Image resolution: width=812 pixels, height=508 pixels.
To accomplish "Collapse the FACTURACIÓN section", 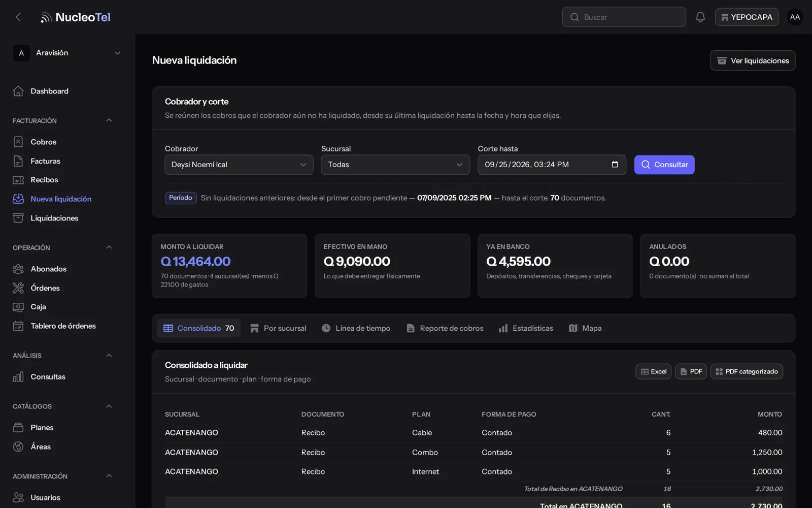I will [x=109, y=120].
